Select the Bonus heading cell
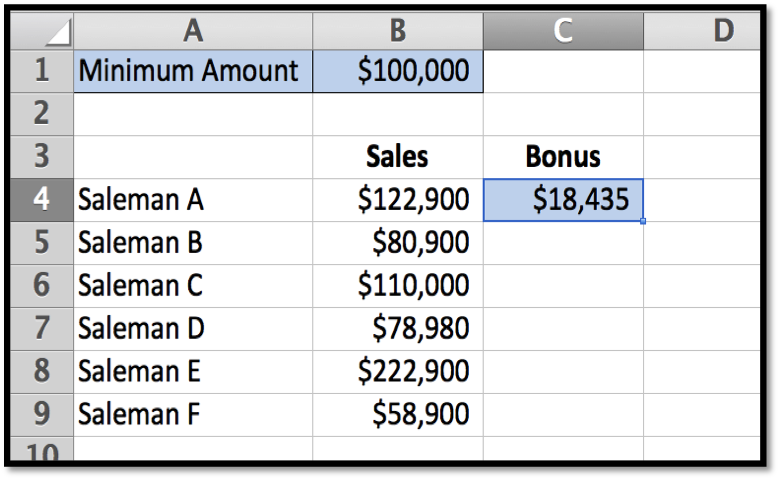This screenshot has height=480, width=780. coord(563,156)
